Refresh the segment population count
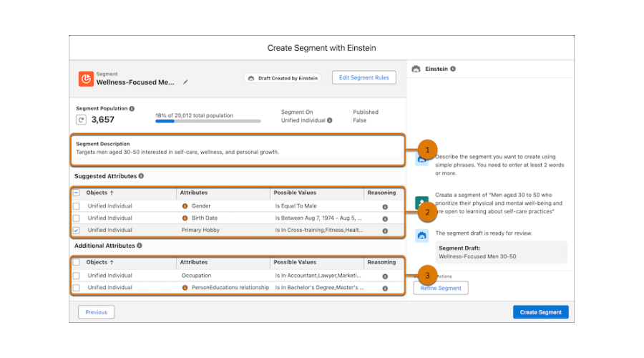The image size is (644, 358). click(x=81, y=120)
